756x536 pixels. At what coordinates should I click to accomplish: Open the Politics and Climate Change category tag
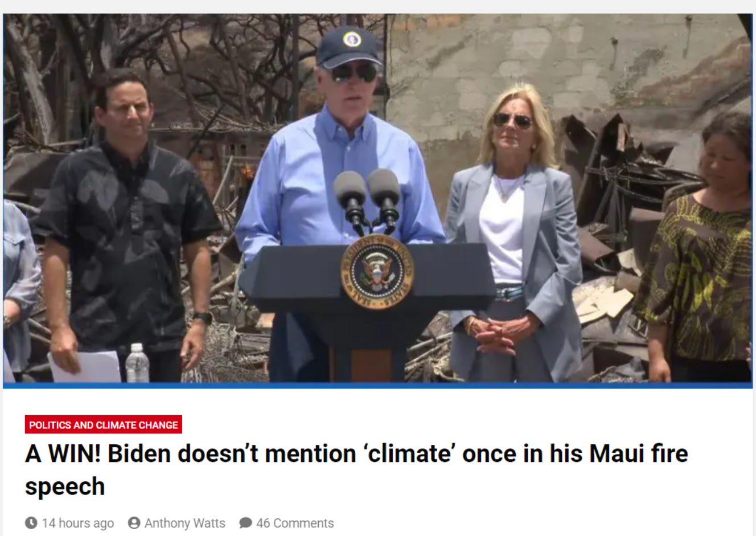[x=104, y=424]
